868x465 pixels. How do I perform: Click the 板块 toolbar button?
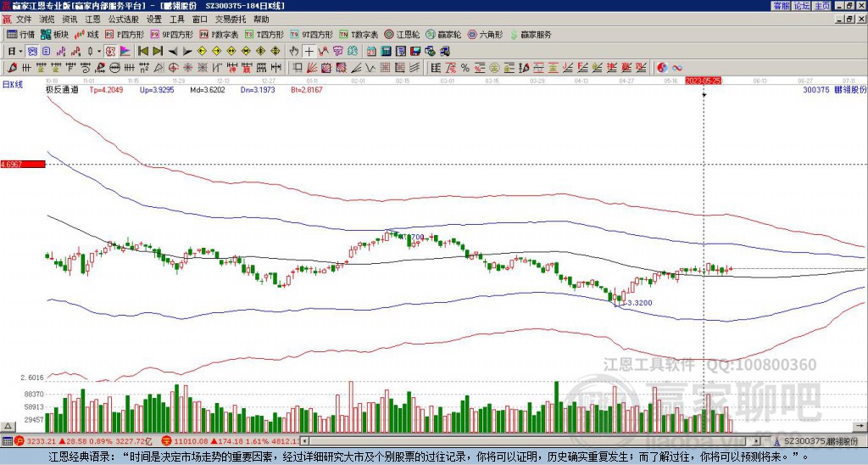53,34
